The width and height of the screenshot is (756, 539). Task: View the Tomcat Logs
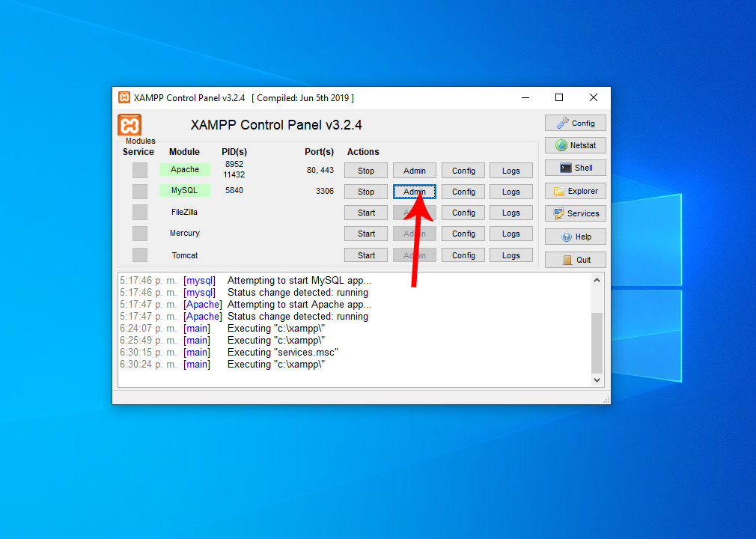(x=511, y=255)
